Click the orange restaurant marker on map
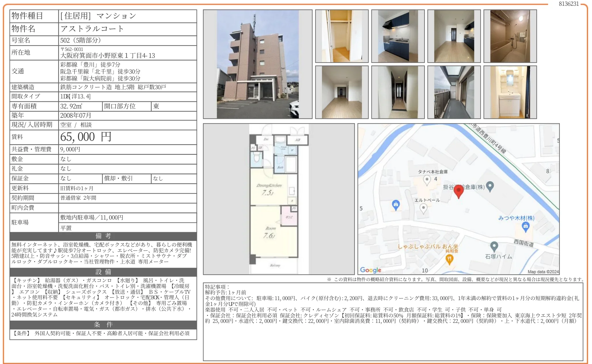Screen dimensions: 592x364 point(449,259)
